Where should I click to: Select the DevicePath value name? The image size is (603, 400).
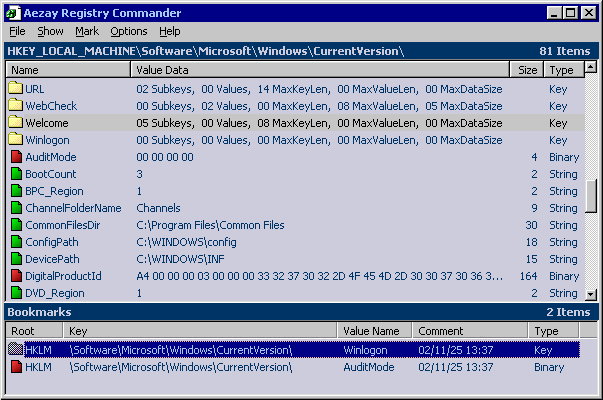click(52, 259)
